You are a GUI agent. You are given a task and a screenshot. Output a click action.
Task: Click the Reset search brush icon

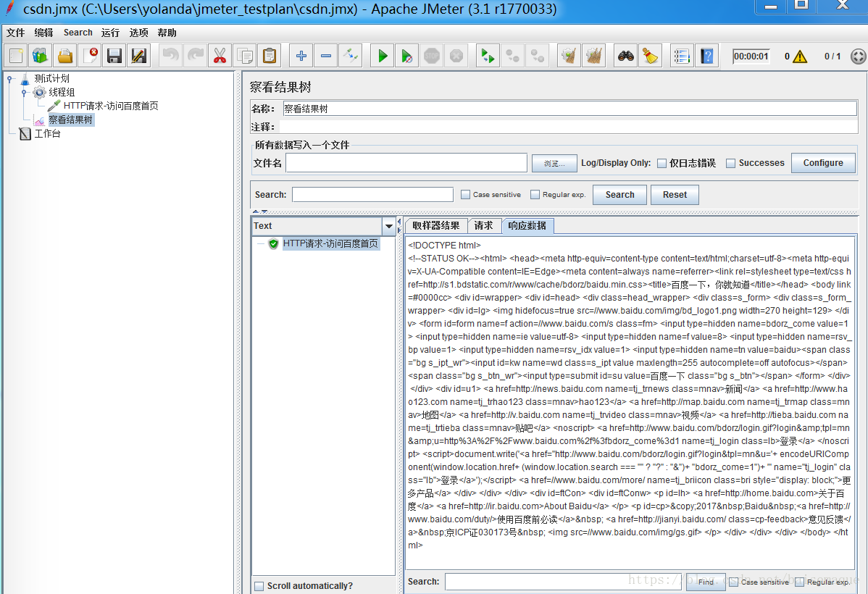coord(651,56)
